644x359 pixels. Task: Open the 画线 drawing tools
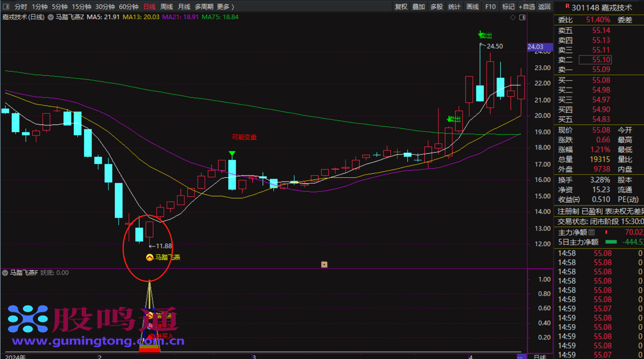click(472, 7)
